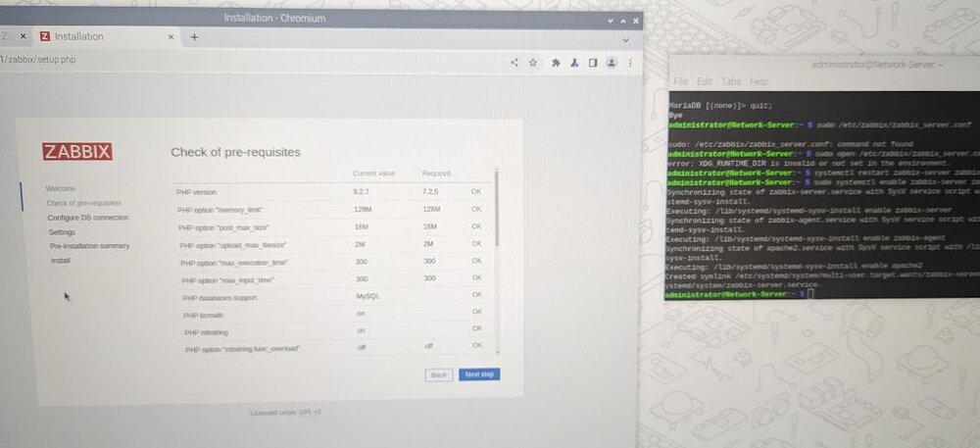Screen dimensions: 980x448
Task: Click PHP databases support row label
Action: pos(220,298)
